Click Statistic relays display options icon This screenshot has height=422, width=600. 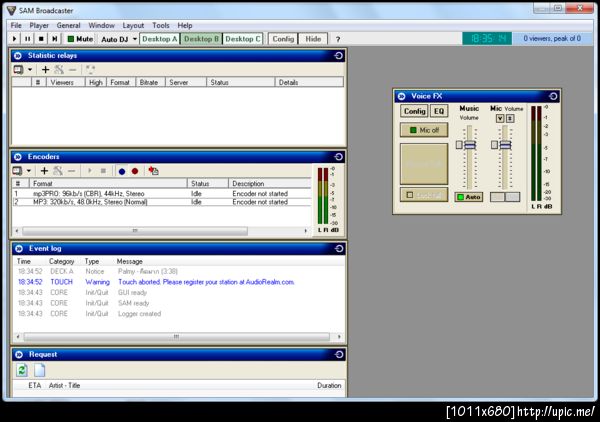[x=18, y=70]
